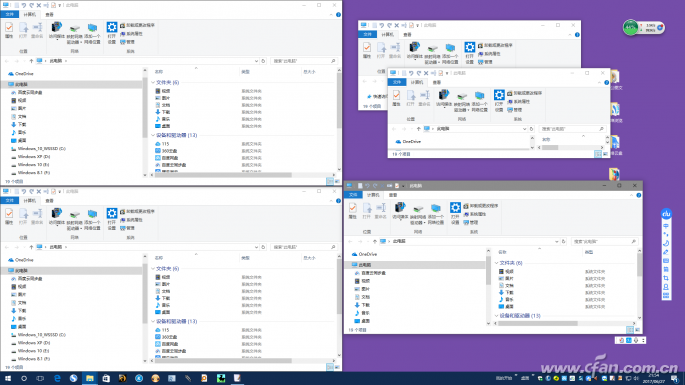Open the 计算机 tab in upper-right middle window
The height and width of the screenshot is (385, 685).
point(417,83)
